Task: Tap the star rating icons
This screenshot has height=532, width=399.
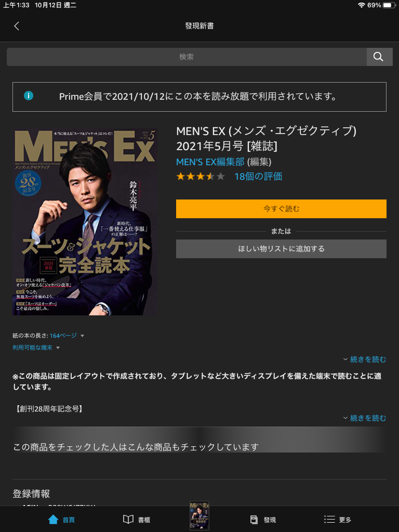Action: click(200, 177)
